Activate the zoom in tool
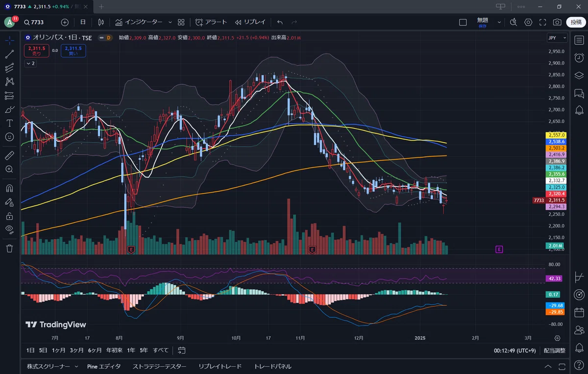The width and height of the screenshot is (588, 374). (x=9, y=169)
